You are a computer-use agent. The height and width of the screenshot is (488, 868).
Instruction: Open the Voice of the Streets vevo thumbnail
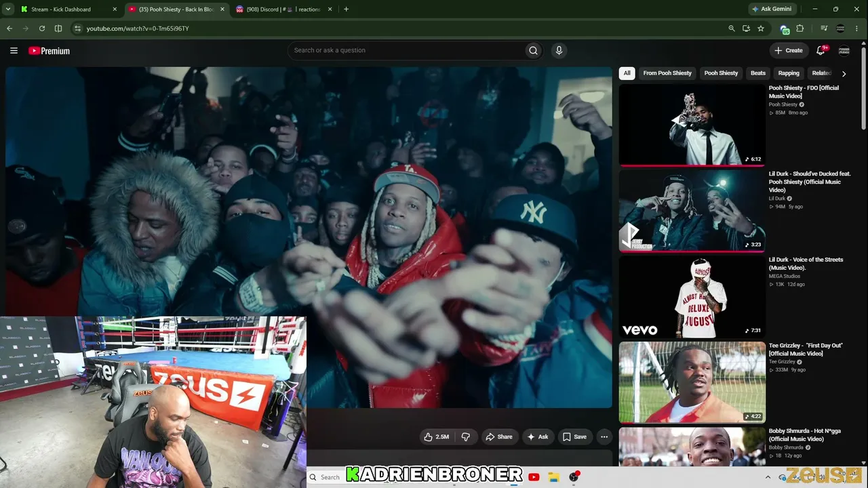[692, 297]
